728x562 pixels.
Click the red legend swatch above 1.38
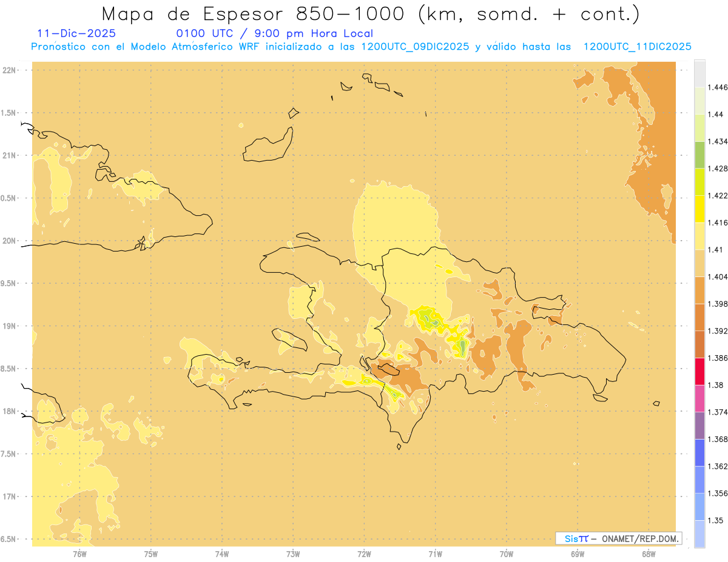(699, 371)
